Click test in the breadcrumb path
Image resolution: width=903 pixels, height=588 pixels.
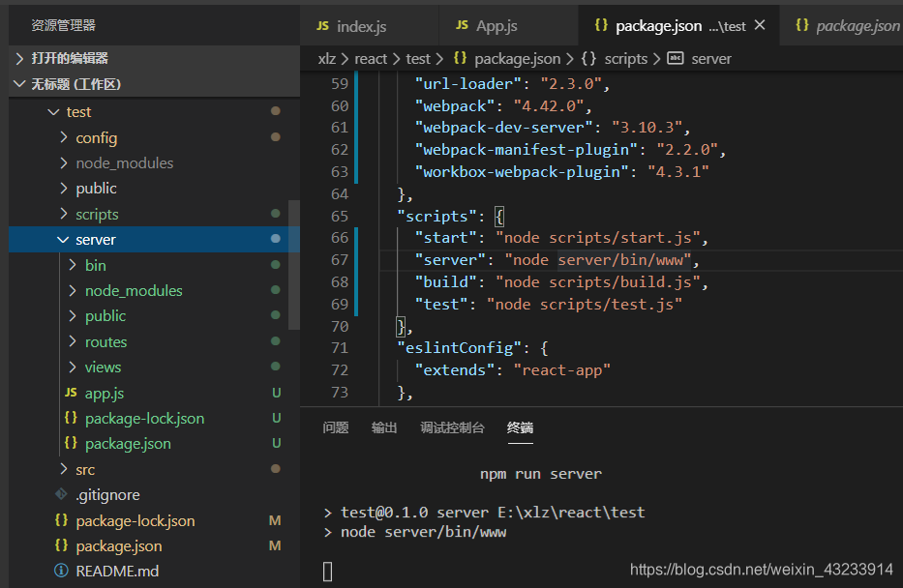click(417, 59)
